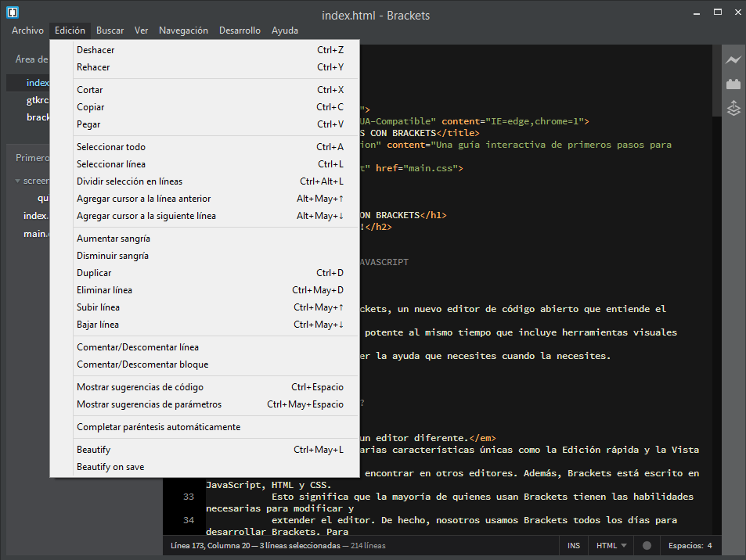Click the linting status circle in status bar
Screen dimensions: 746x560
pos(647,545)
